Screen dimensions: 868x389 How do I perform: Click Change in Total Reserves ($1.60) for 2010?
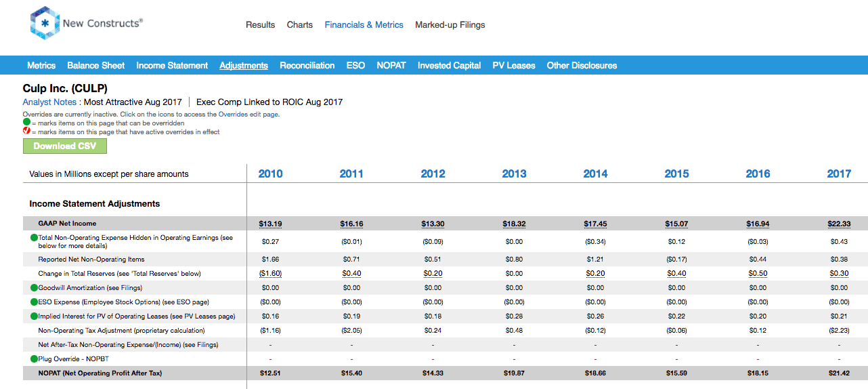(270, 274)
